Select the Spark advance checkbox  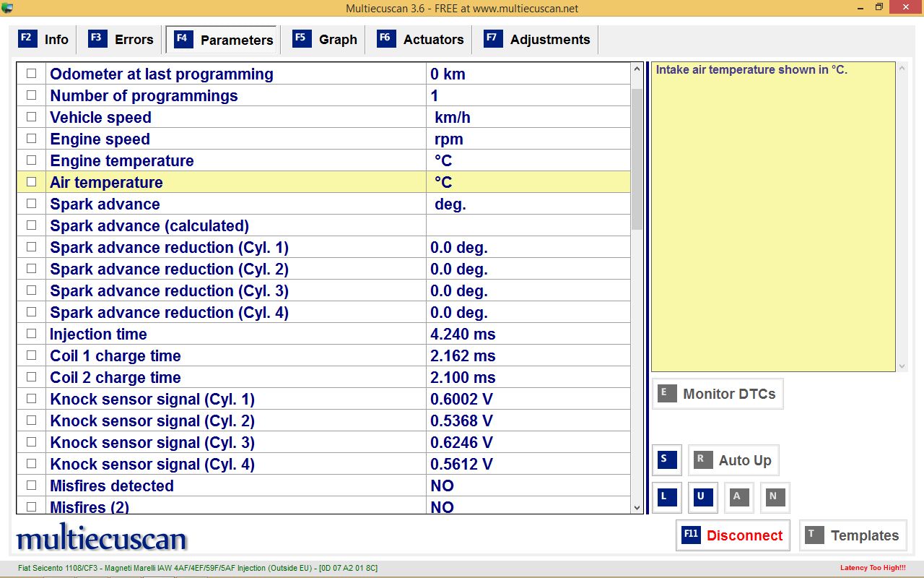point(31,204)
